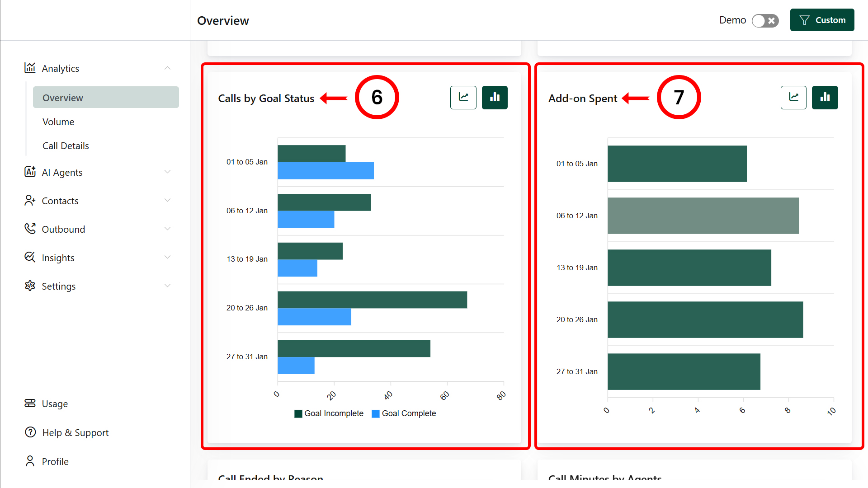
Task: Click the Help & Support question icon
Action: coord(30,432)
